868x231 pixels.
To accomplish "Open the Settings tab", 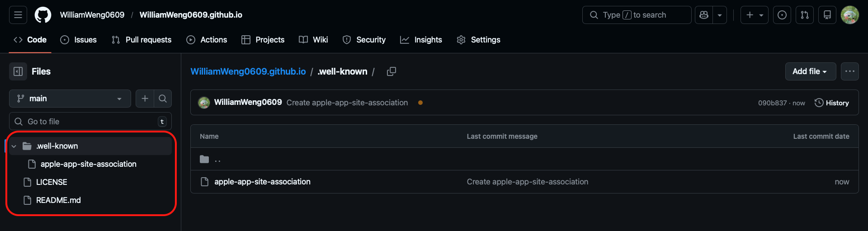I will point(478,40).
